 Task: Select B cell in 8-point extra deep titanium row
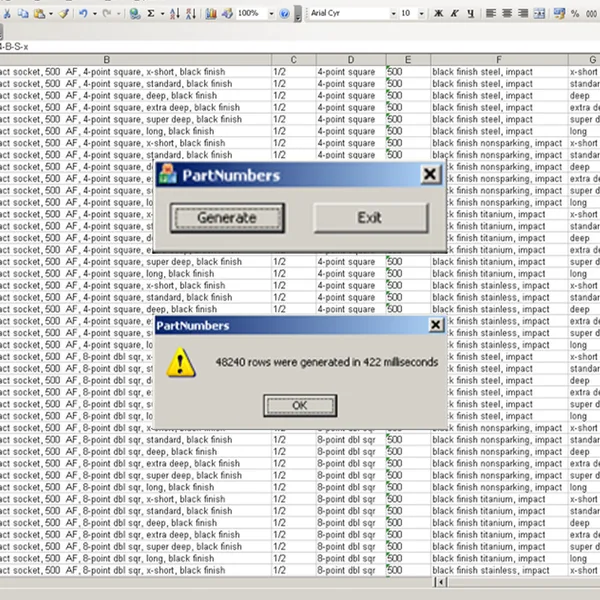pyautogui.click(x=135, y=535)
